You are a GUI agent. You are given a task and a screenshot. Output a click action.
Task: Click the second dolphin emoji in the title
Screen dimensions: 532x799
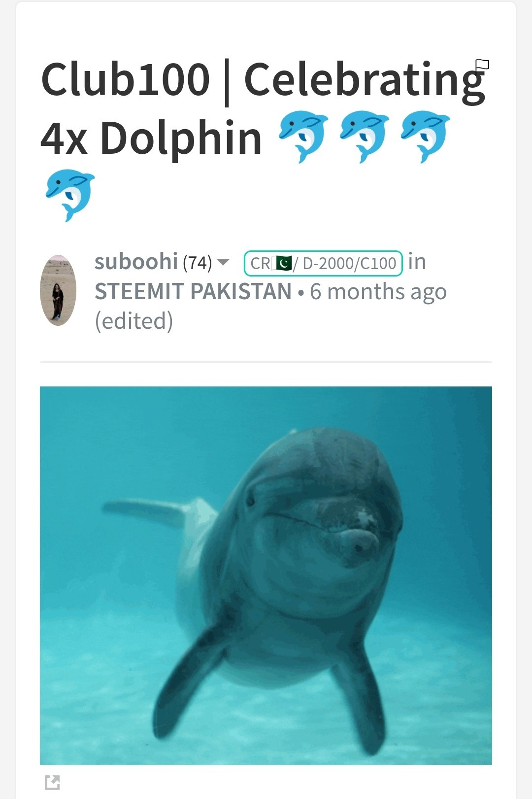click(x=365, y=137)
